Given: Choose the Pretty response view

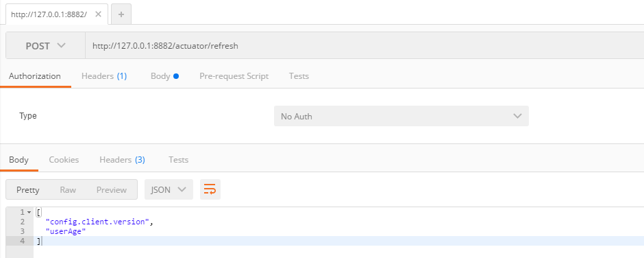Looking at the screenshot, I should (28, 189).
